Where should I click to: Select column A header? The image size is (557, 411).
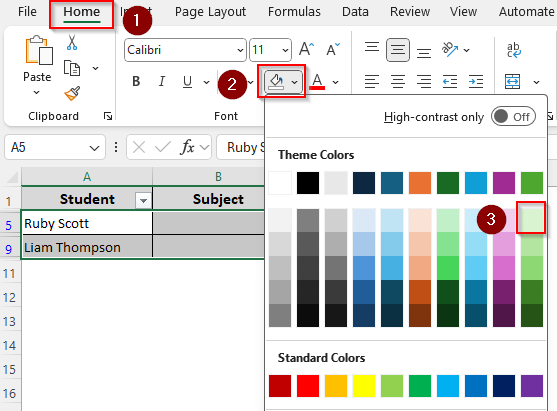click(x=87, y=176)
